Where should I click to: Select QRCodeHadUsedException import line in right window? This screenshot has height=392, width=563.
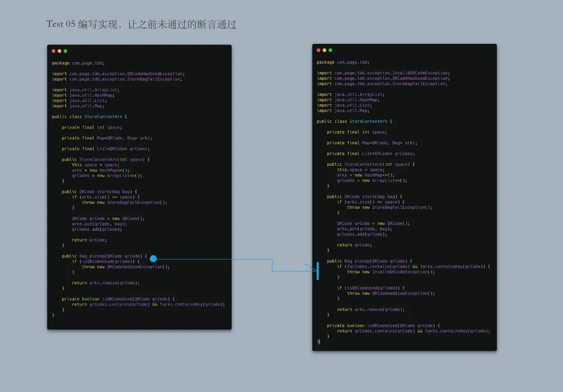(383, 79)
